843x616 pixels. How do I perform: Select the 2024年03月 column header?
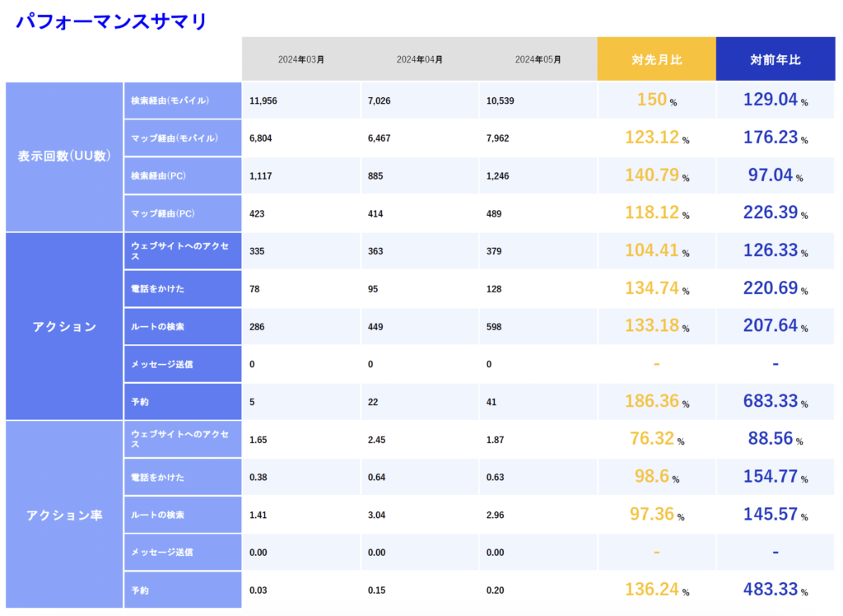point(300,59)
